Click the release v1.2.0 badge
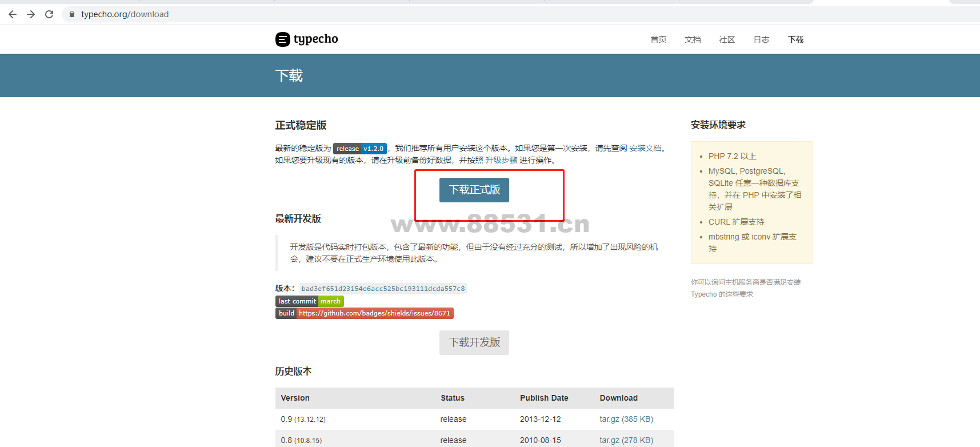980x447 pixels. tap(360, 148)
